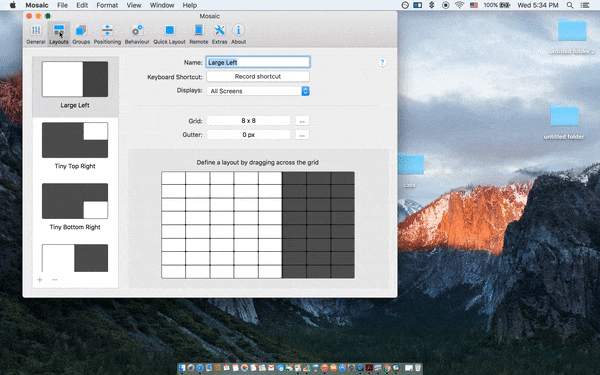This screenshot has height=375, width=600.
Task: Click the top-left cell of layout grid
Action: tap(173, 178)
